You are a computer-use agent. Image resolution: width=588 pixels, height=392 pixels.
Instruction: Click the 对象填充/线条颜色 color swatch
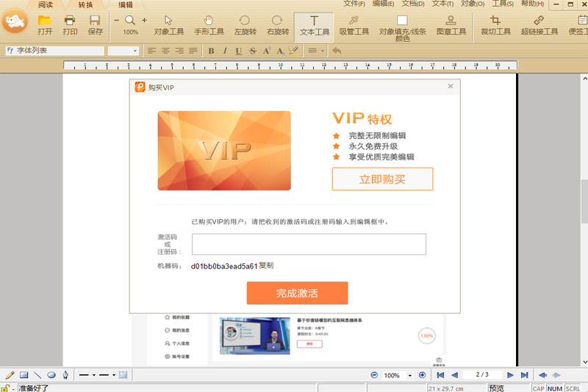(402, 21)
